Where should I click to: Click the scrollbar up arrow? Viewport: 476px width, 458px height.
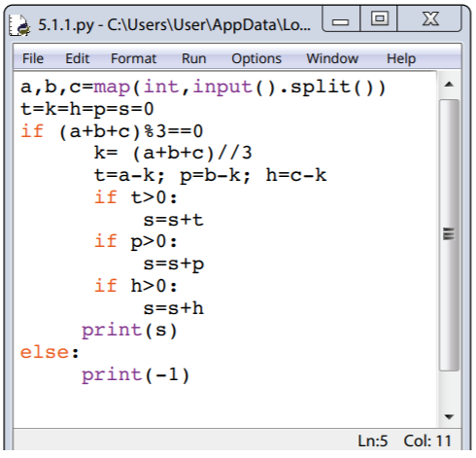[449, 85]
